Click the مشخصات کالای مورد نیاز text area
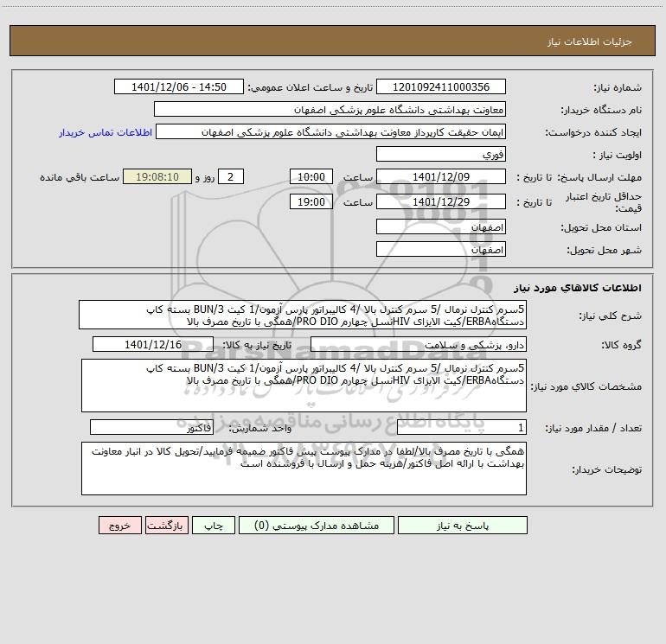 [304, 386]
